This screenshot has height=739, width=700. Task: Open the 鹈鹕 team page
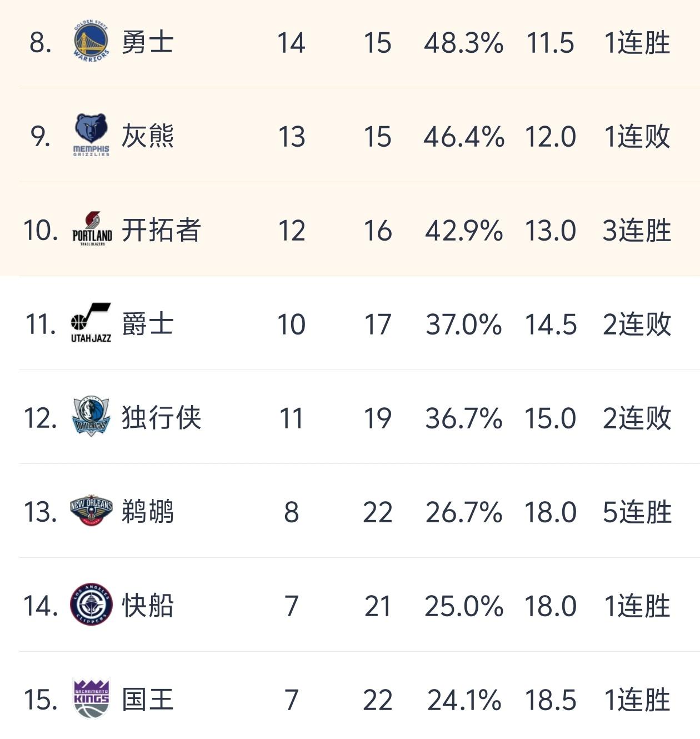coord(147,512)
